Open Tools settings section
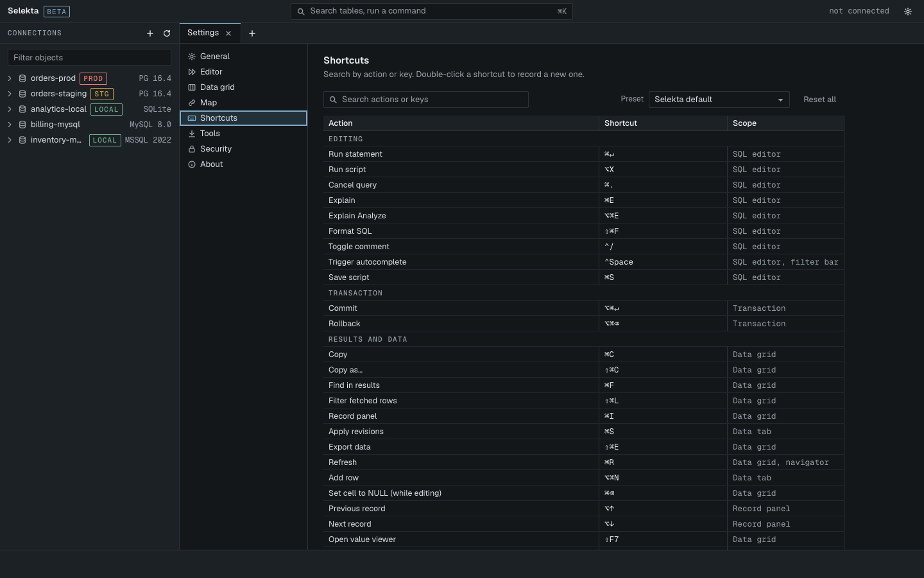Viewport: 924px width, 578px height. (x=243, y=134)
